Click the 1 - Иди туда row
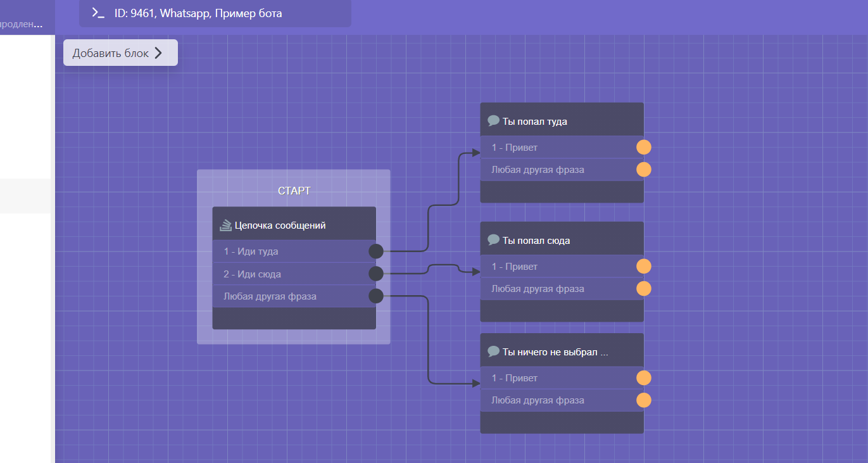Screen dimensions: 868x463 [294, 251]
